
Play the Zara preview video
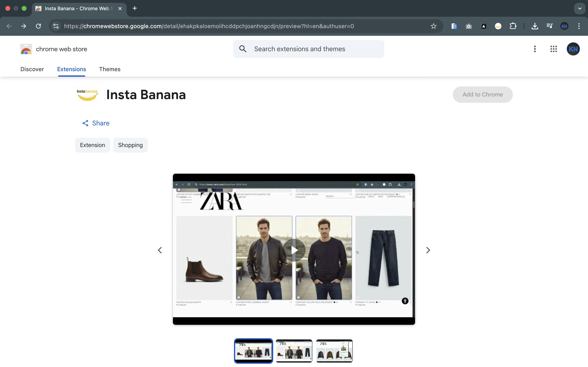point(294,250)
